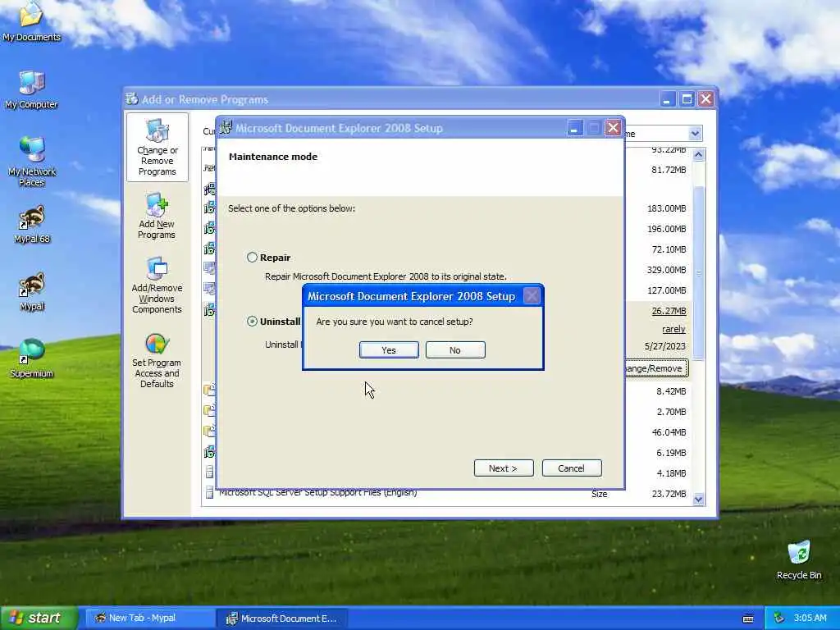Select the Repair radio option
Viewport: 840px width, 630px height.
(x=253, y=257)
